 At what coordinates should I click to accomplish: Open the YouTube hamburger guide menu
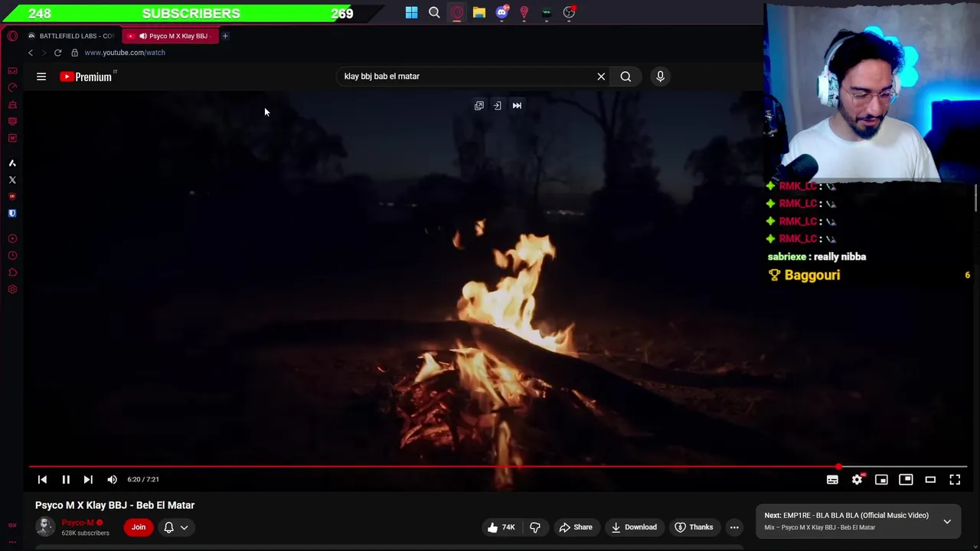(41, 77)
